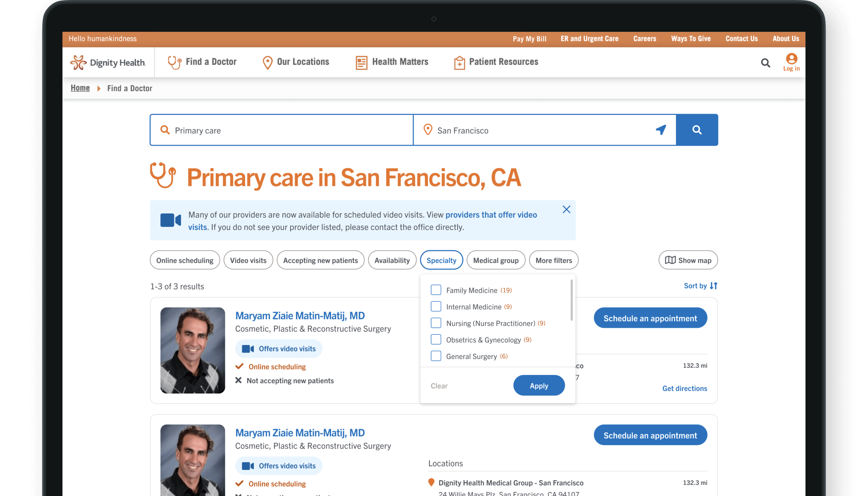Schedule appointment with second listed doctor
The image size is (868, 496).
coord(650,435)
